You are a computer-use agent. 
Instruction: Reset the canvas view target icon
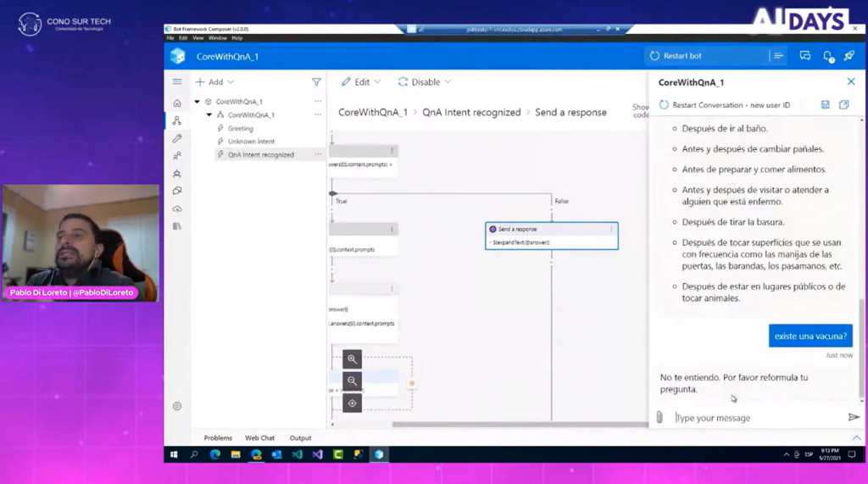click(352, 403)
